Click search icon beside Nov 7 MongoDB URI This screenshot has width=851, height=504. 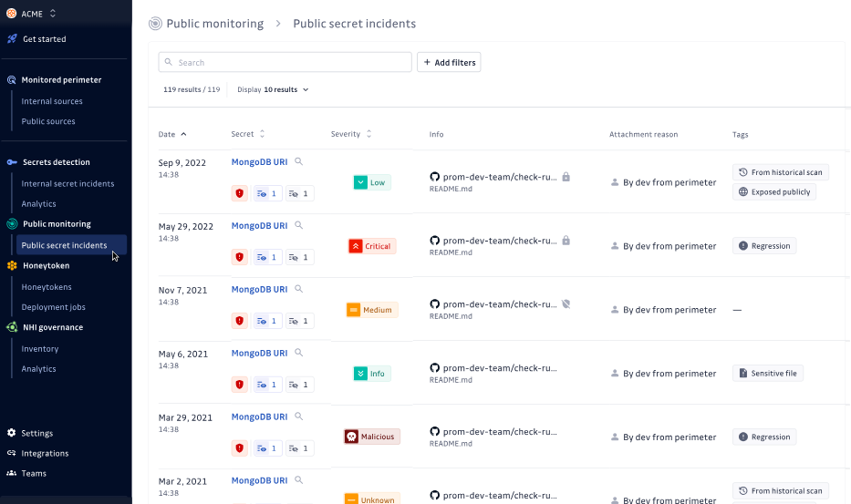(x=298, y=289)
